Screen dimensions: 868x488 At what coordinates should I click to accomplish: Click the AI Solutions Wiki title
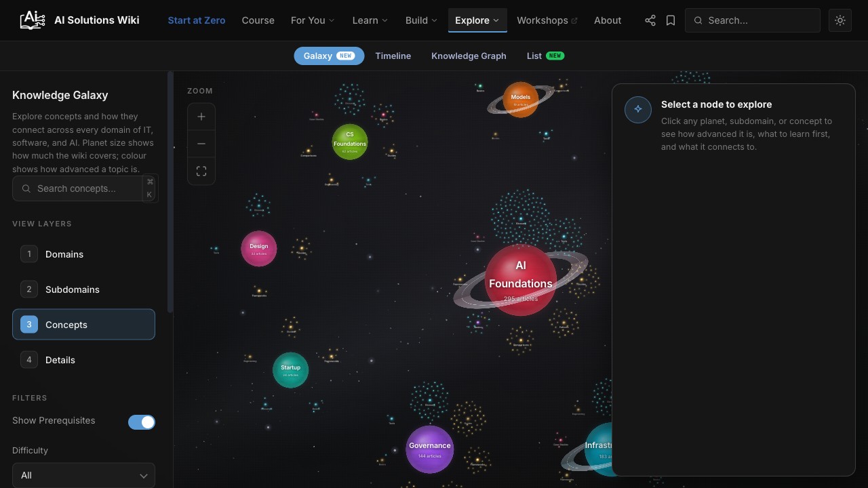[97, 20]
